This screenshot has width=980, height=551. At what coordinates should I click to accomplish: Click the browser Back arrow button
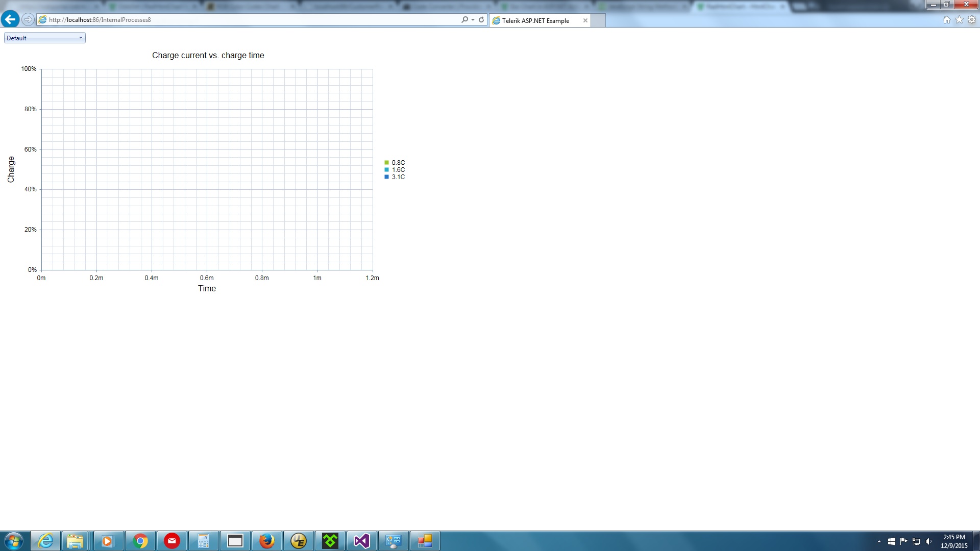pyautogui.click(x=10, y=19)
